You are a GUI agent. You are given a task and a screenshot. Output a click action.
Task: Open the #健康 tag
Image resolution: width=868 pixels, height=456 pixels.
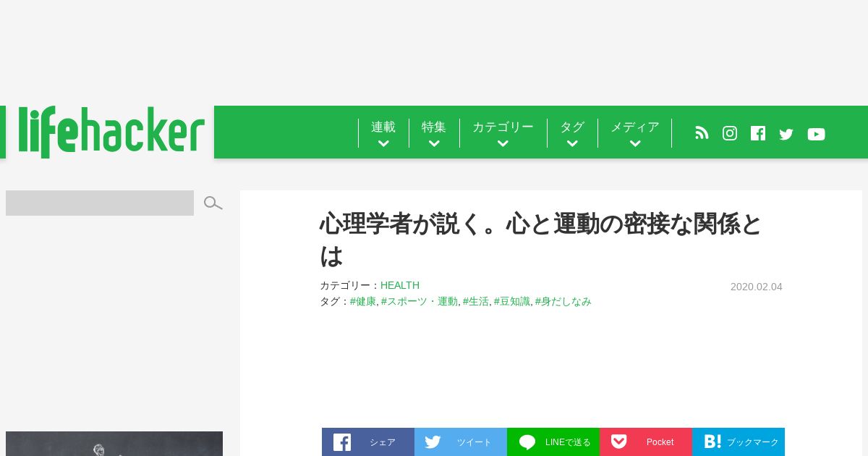(363, 301)
